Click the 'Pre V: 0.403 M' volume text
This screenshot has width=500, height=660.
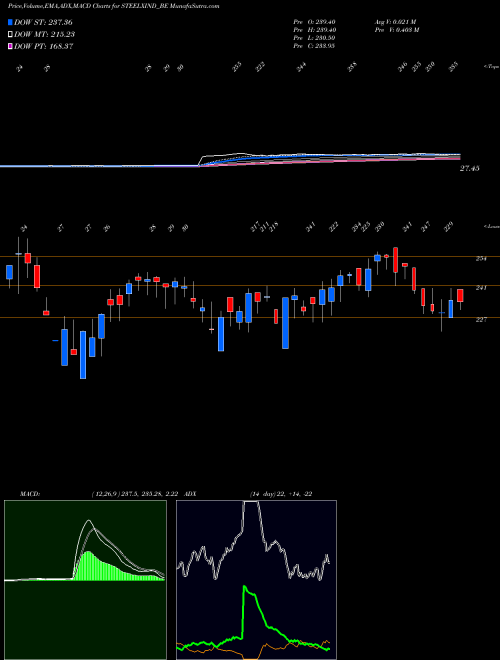(x=396, y=30)
